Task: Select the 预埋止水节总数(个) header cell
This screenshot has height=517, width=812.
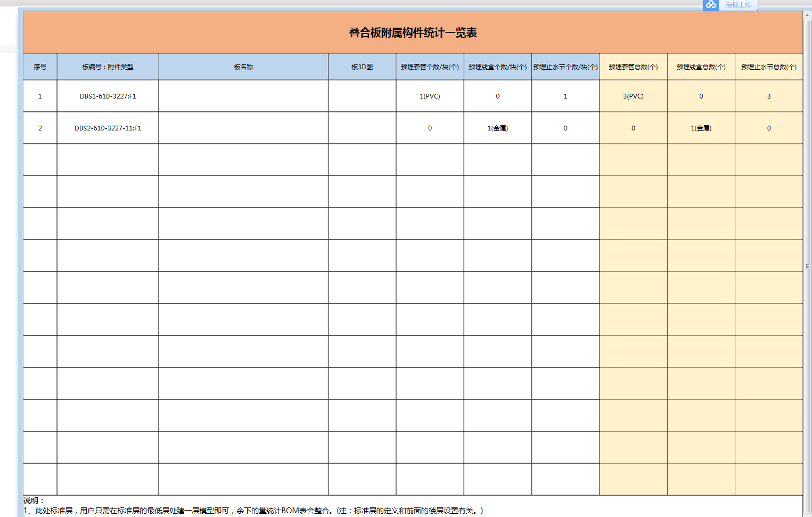Action: point(769,67)
